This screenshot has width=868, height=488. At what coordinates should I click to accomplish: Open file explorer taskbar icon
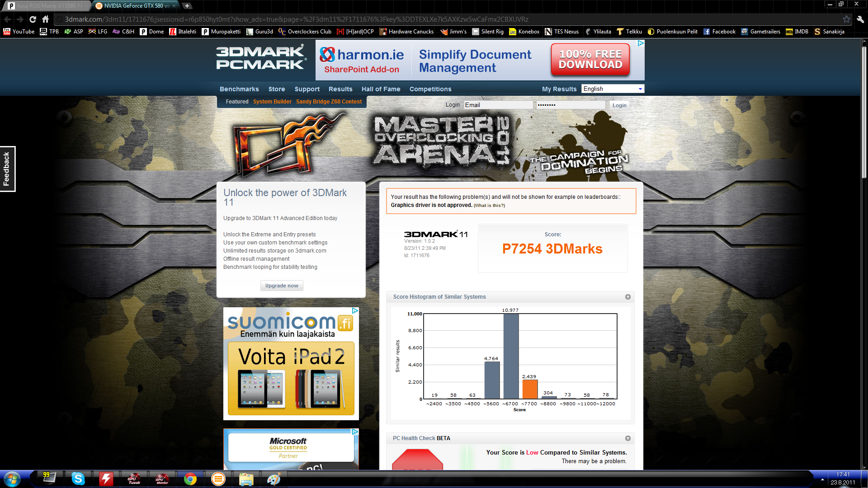pyautogui.click(x=246, y=479)
